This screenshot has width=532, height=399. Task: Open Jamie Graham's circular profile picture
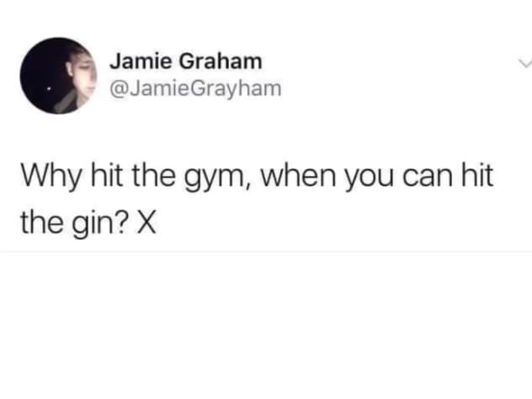coord(58,76)
